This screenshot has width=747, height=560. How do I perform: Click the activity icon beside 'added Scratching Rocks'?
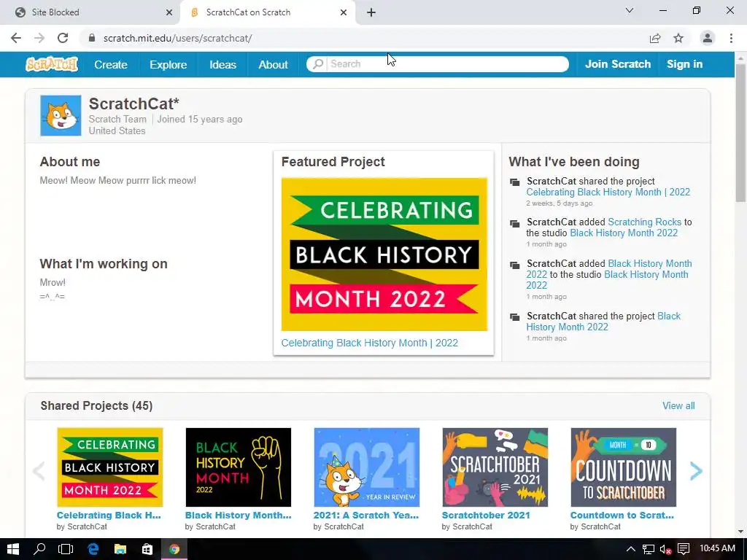pyautogui.click(x=514, y=223)
